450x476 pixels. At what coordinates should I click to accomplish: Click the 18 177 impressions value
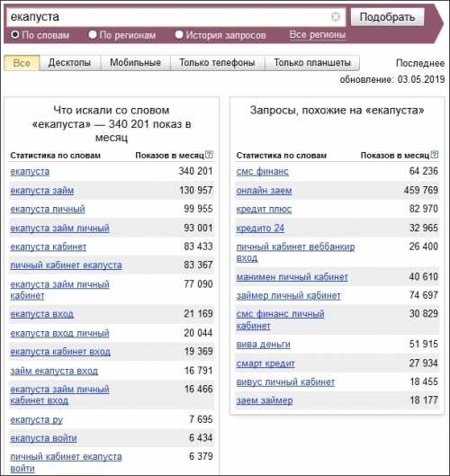[x=424, y=400]
